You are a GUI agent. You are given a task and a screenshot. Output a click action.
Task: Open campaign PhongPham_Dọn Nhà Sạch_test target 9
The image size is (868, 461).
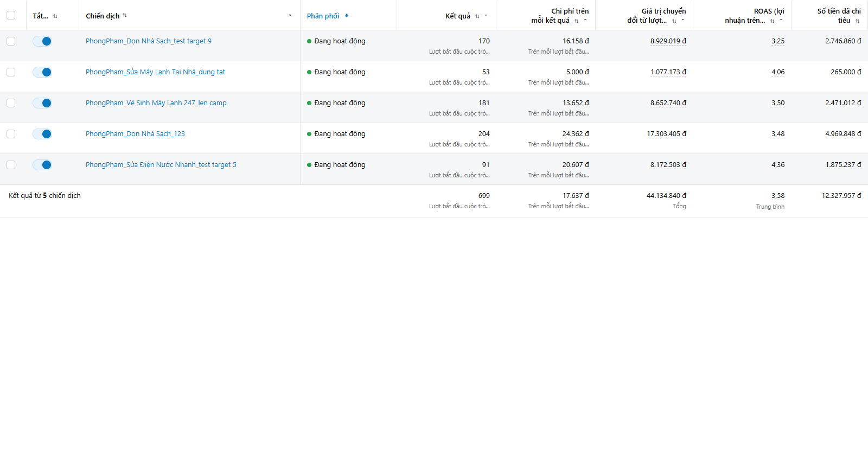(x=149, y=41)
